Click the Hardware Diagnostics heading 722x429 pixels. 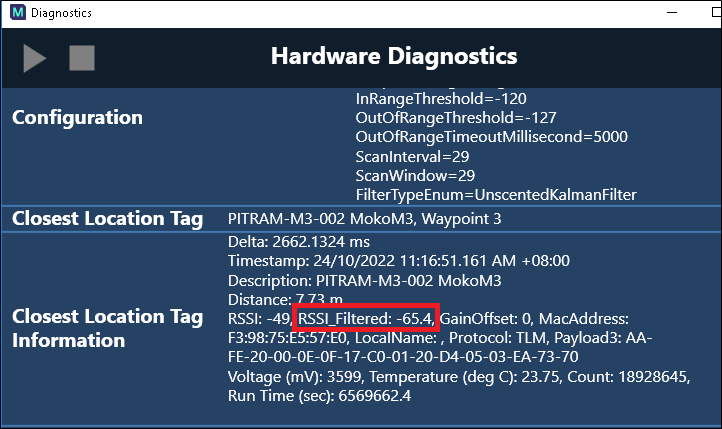394,56
